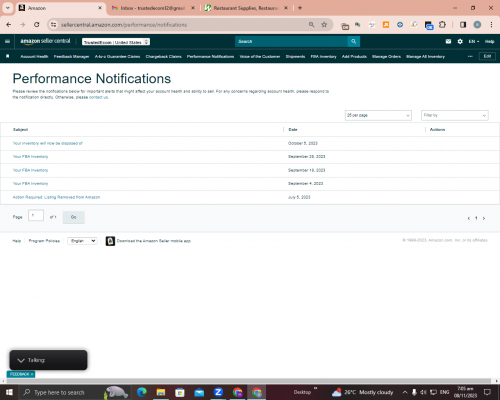Show more navigation items via ellipsis
500x400 pixels.
pos(470,56)
